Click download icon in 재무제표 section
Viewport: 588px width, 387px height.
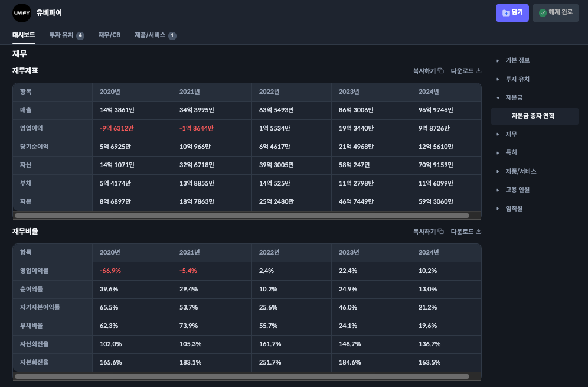click(478, 71)
